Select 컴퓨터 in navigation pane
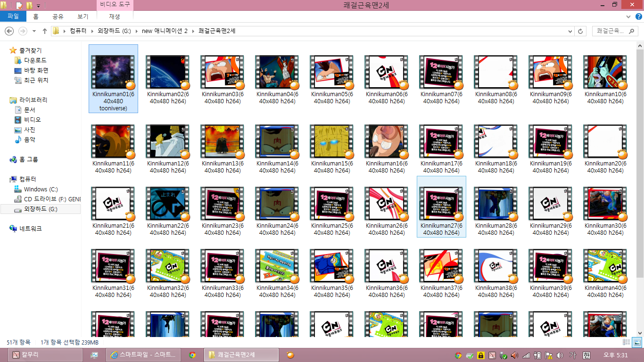 (x=27, y=179)
